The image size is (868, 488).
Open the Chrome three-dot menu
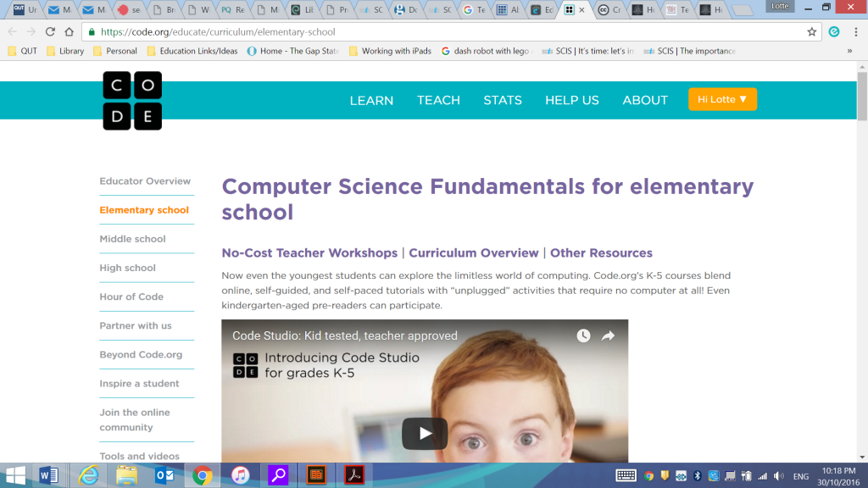(856, 32)
